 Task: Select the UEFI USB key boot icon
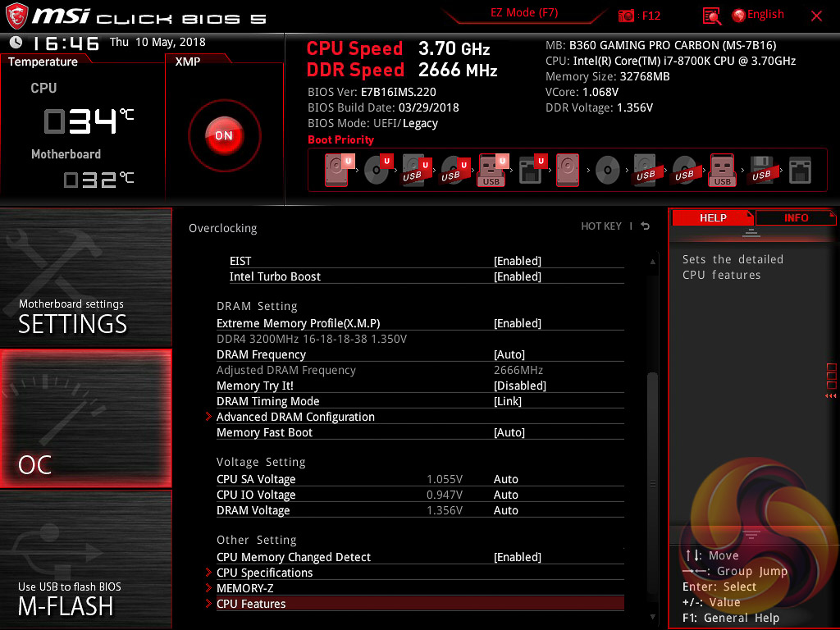coord(493,170)
